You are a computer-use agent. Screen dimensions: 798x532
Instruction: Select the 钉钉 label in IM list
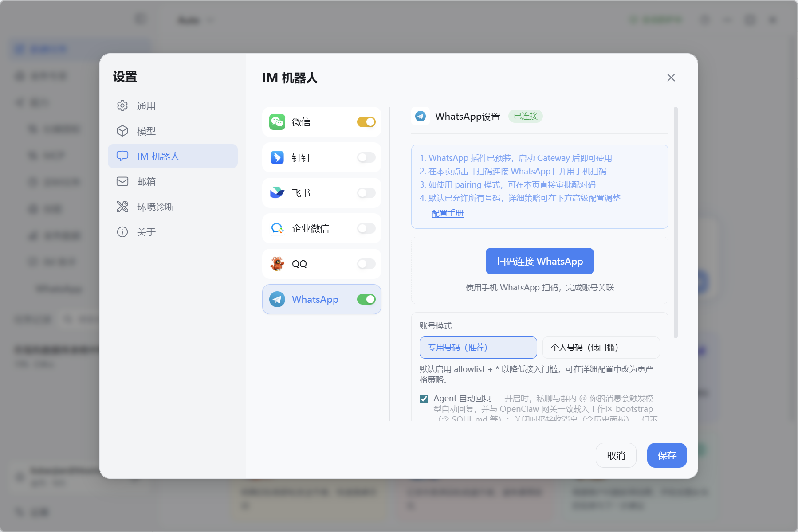click(x=301, y=157)
